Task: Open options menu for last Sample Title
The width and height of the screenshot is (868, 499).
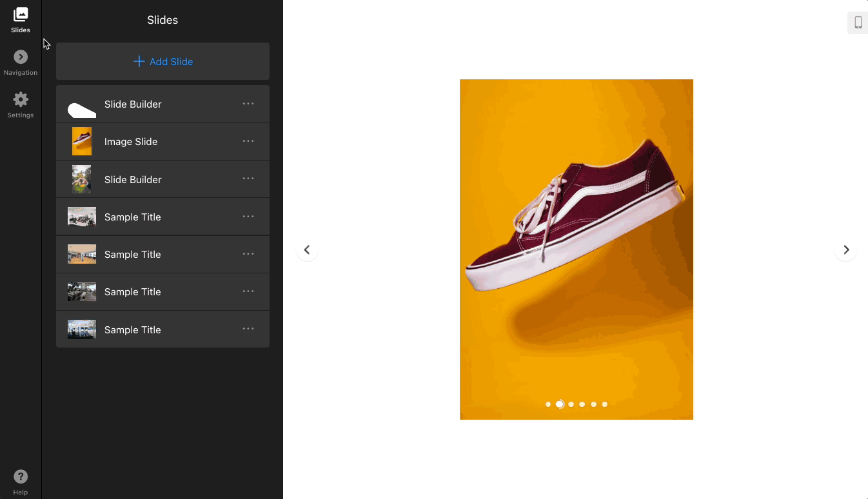Action: (x=248, y=329)
